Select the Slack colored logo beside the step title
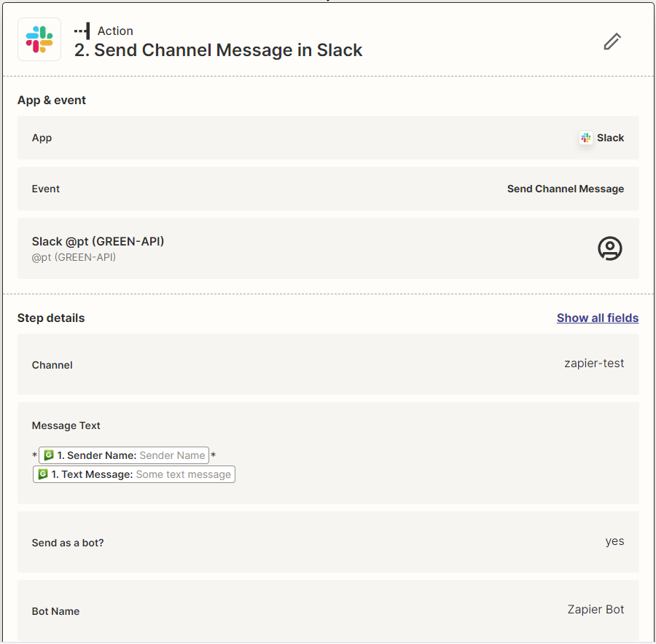 pos(39,41)
